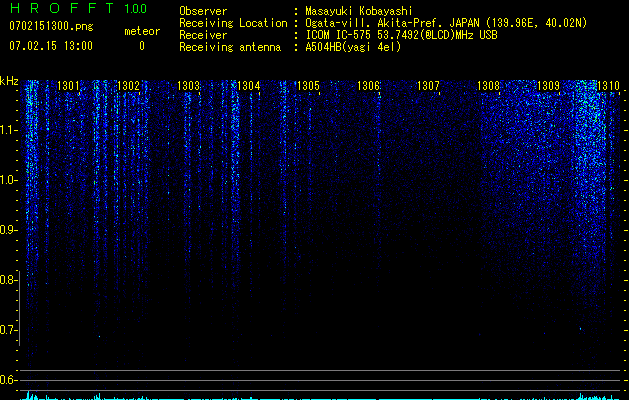Click the 1304 time marker
629x400 pixels.
(249, 85)
